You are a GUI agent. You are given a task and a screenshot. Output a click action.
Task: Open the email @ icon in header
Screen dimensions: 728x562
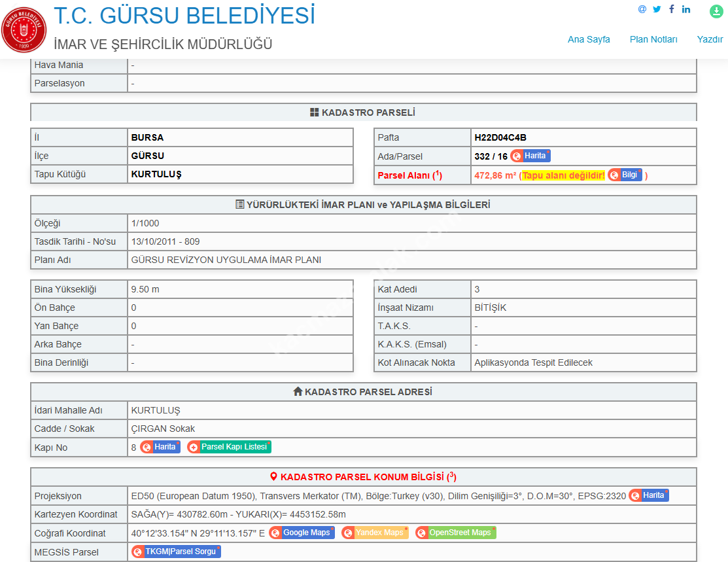642,9
